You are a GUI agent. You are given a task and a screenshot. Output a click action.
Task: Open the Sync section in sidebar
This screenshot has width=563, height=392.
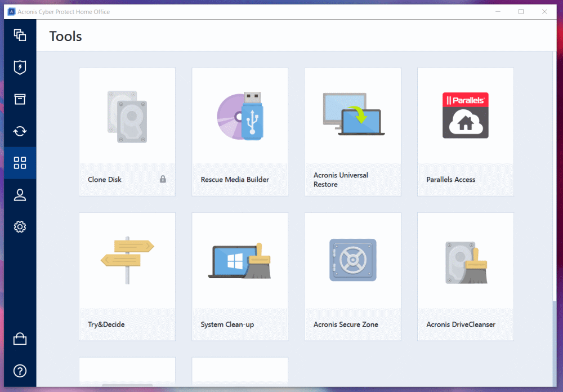pos(20,131)
